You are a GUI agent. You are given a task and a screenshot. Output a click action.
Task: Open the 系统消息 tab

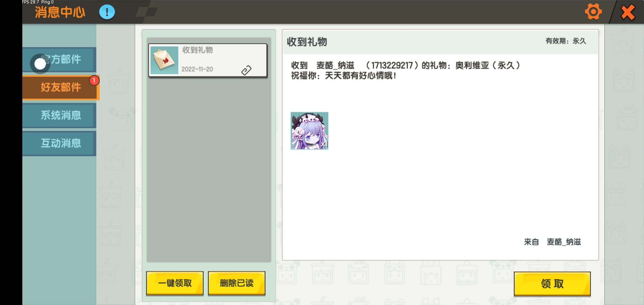point(59,115)
